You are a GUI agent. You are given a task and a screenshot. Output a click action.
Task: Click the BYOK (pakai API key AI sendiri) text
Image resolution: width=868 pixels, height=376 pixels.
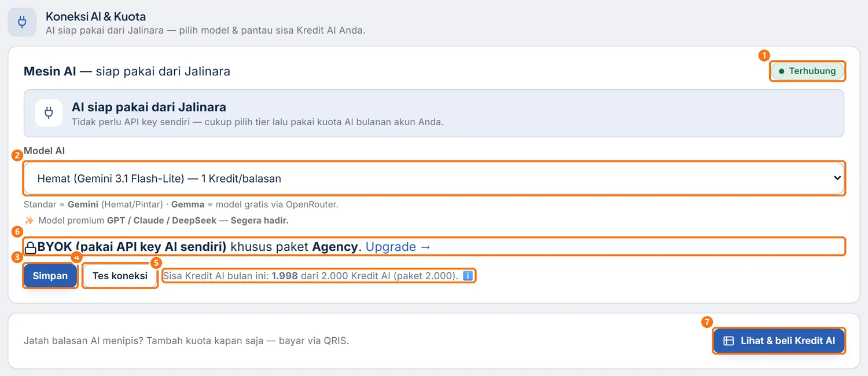click(x=132, y=247)
